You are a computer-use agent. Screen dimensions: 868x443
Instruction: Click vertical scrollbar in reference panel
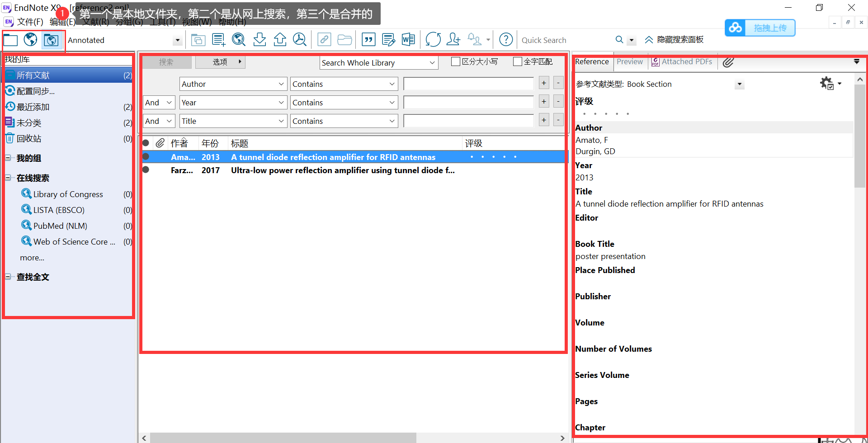tap(859, 136)
